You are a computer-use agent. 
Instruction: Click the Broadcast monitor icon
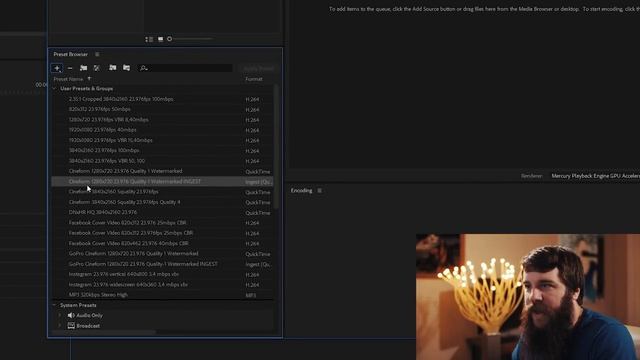tap(71, 326)
